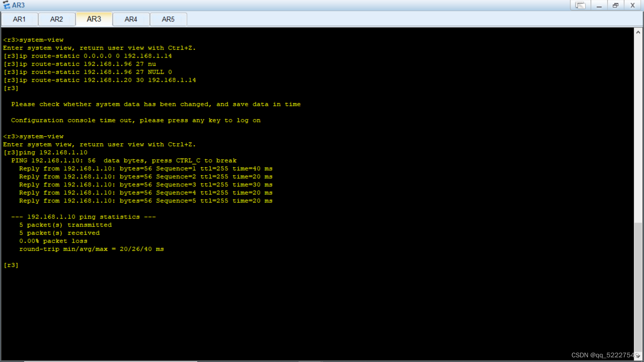Minimize the AR3 console window

pos(599,5)
